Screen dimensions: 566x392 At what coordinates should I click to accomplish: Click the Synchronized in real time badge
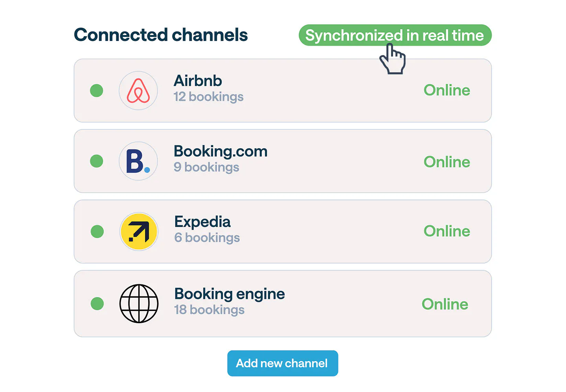(395, 35)
